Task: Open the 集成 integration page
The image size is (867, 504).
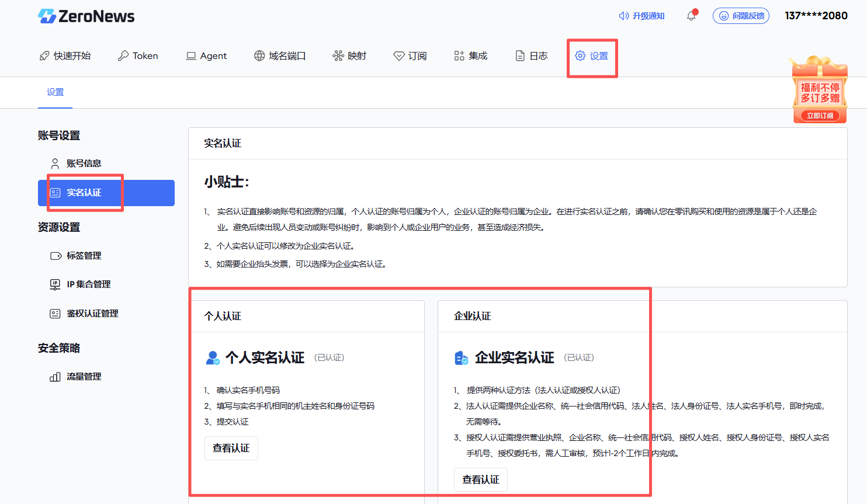Action: [470, 56]
